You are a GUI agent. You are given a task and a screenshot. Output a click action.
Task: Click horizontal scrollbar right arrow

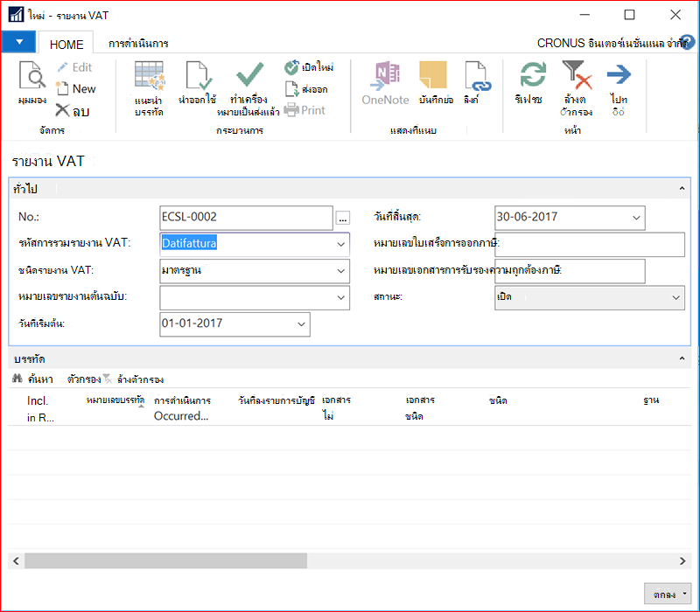682,560
